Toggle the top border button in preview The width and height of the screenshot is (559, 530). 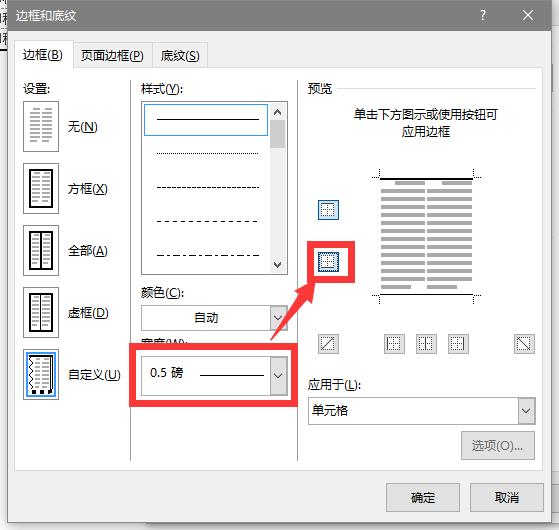[x=328, y=210]
